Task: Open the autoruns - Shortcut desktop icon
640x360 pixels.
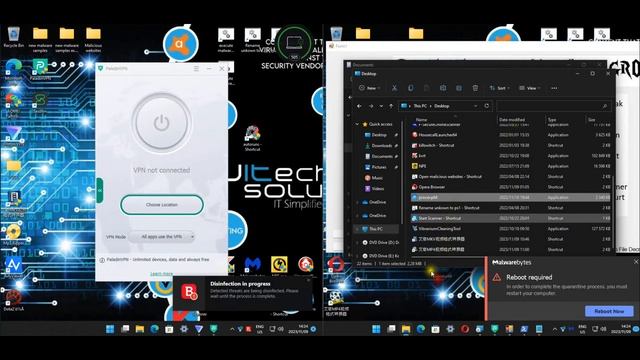Action: [252, 138]
